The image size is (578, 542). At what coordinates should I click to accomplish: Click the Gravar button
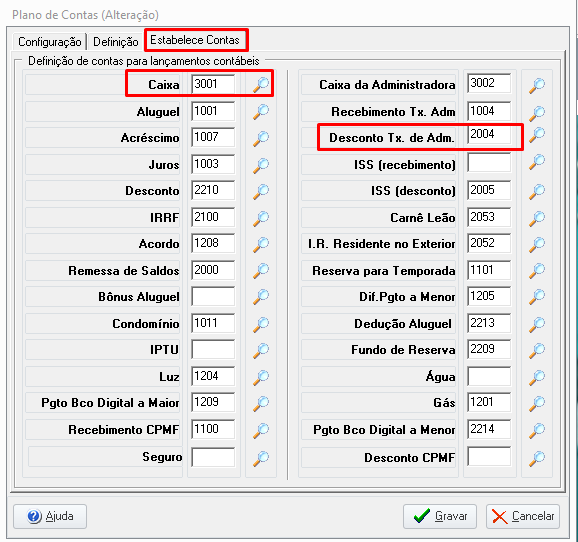point(440,516)
